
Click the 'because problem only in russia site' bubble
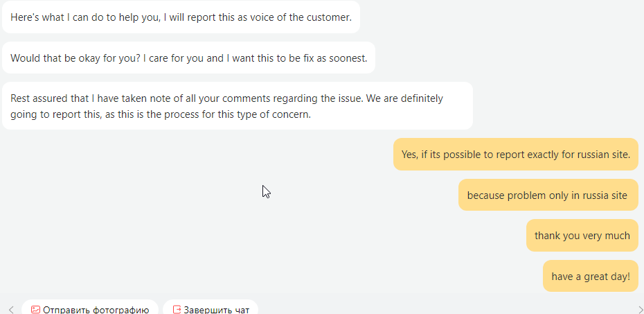(548, 195)
